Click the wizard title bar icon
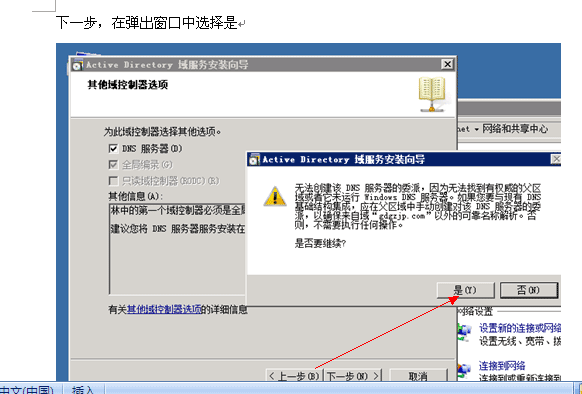This screenshot has width=582, height=394. pos(78,65)
